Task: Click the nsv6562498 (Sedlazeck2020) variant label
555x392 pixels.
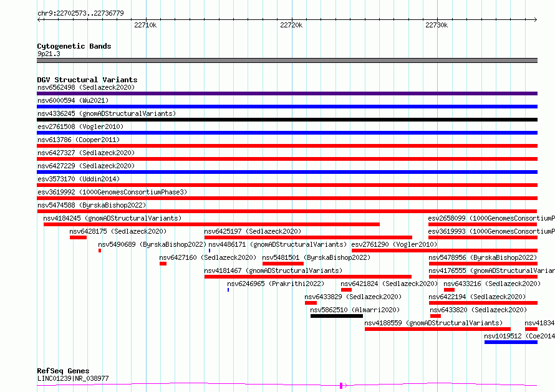Action: (86, 87)
